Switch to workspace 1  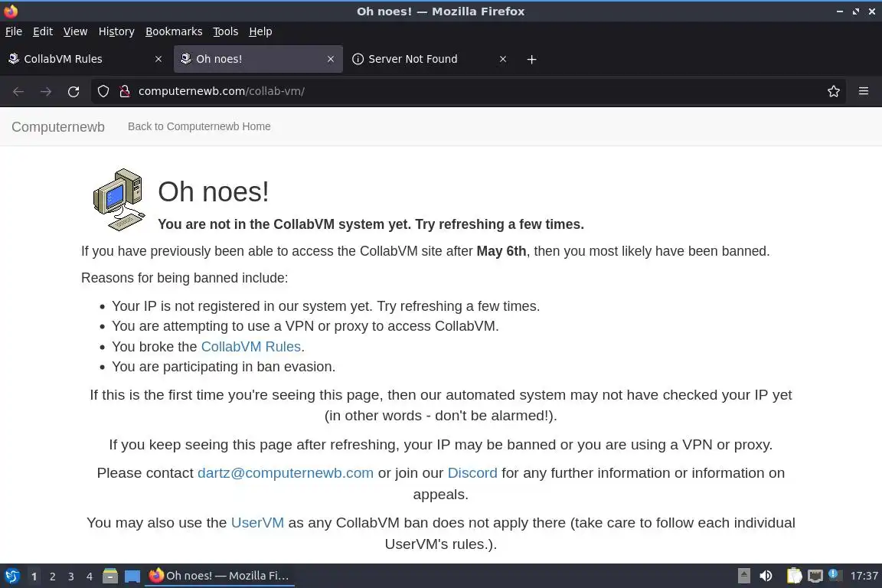click(34, 577)
